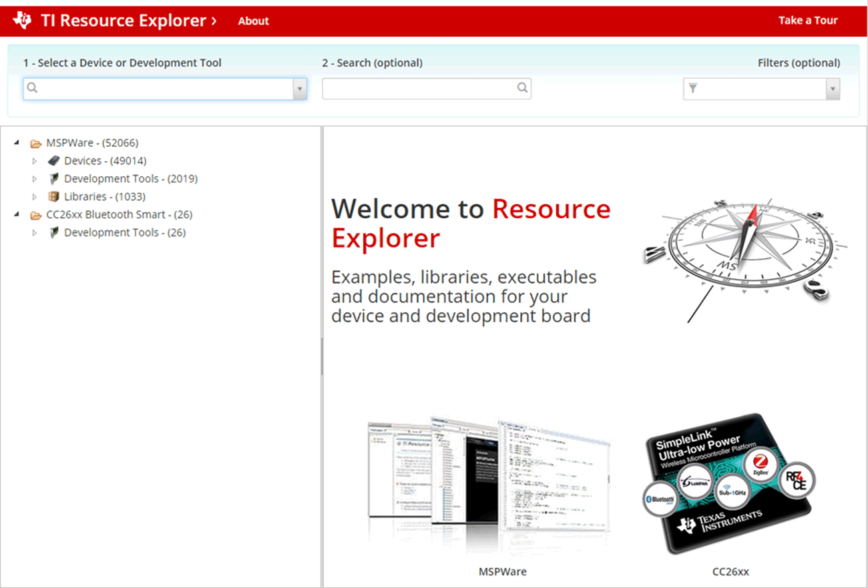Open the device selection dropdown arrow
The height and width of the screenshot is (588, 868).
(300, 88)
